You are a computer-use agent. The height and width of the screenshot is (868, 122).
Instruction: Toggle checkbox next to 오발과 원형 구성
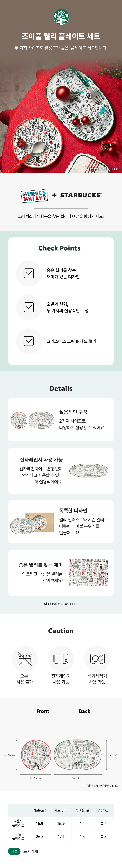29,307
